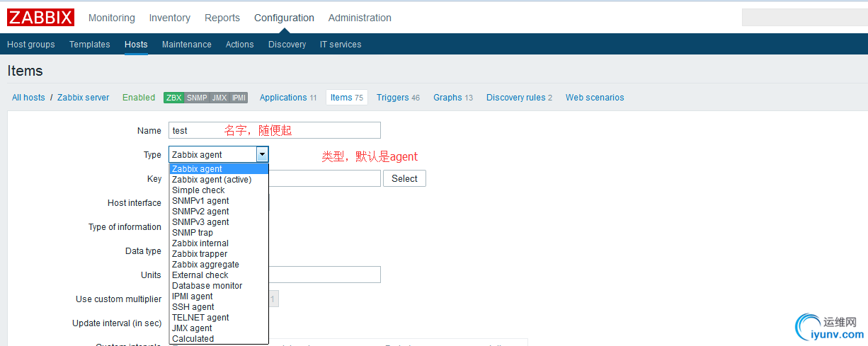Screen dimensions: 868x346
Task: Select Zabbix internal option
Action: coord(219,243)
